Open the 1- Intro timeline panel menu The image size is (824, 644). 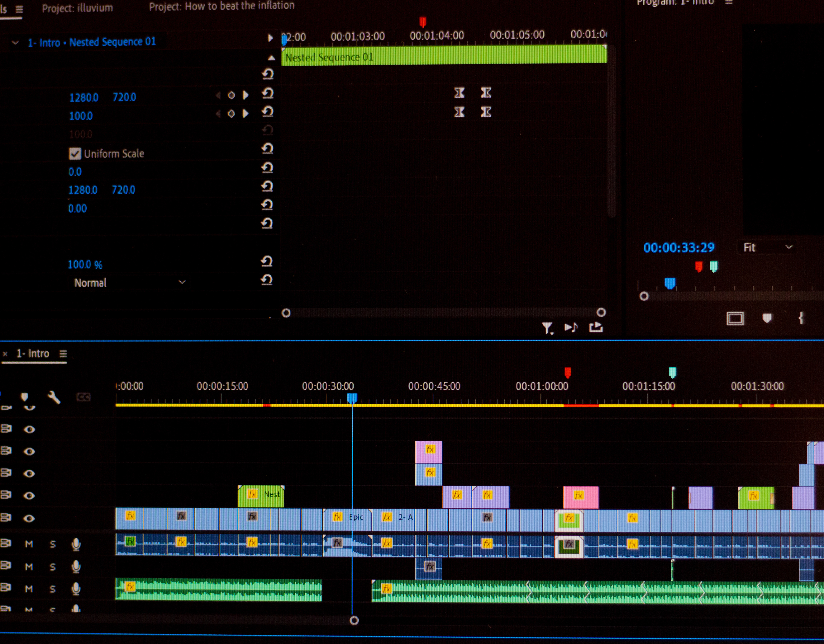click(63, 354)
